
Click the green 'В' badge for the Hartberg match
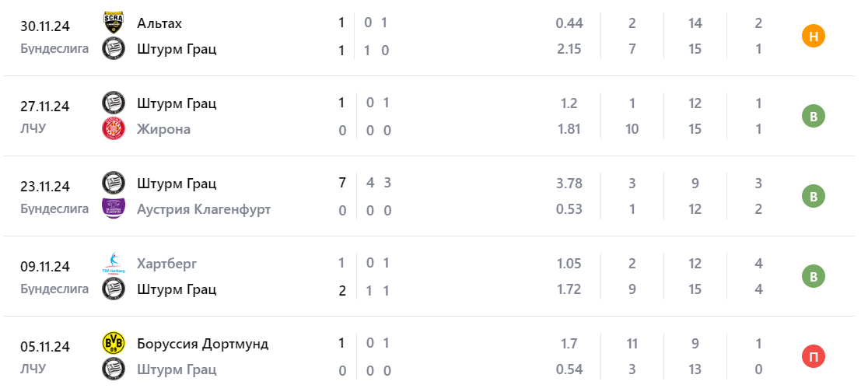pyautogui.click(x=814, y=277)
